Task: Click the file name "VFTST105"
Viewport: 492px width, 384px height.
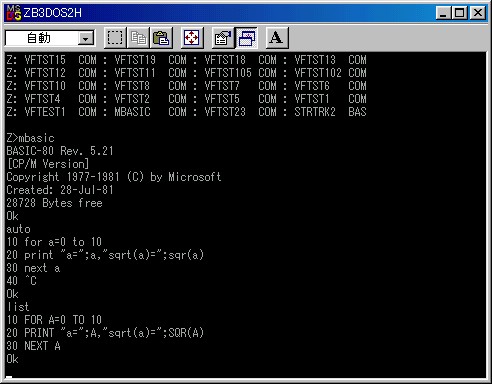Action: [228, 73]
